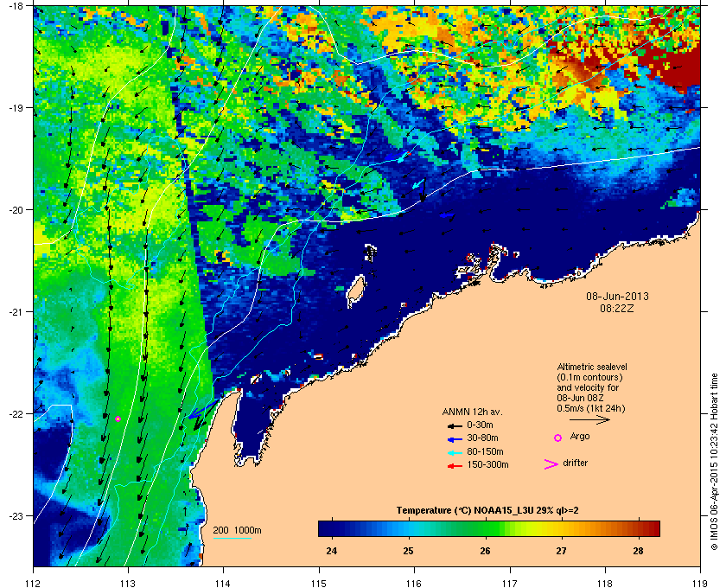Click the longitude axis label 119
Image resolution: width=726 pixels, height=588 pixels.
coord(700,583)
